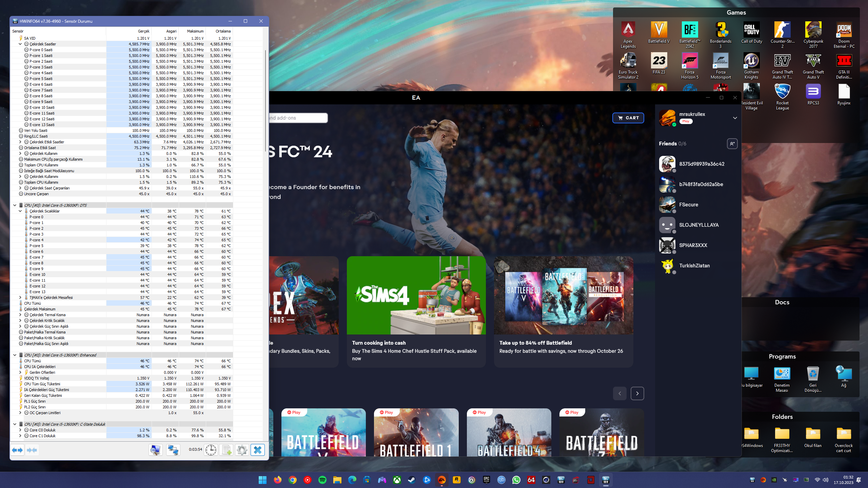Screen dimensions: 868x488
Task: Click Gerçek column header
Action: point(129,31)
